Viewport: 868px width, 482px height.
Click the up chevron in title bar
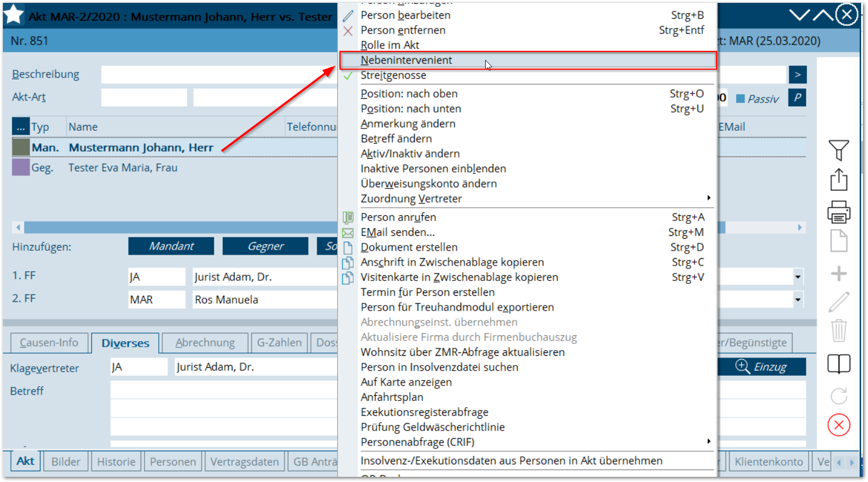[x=823, y=15]
